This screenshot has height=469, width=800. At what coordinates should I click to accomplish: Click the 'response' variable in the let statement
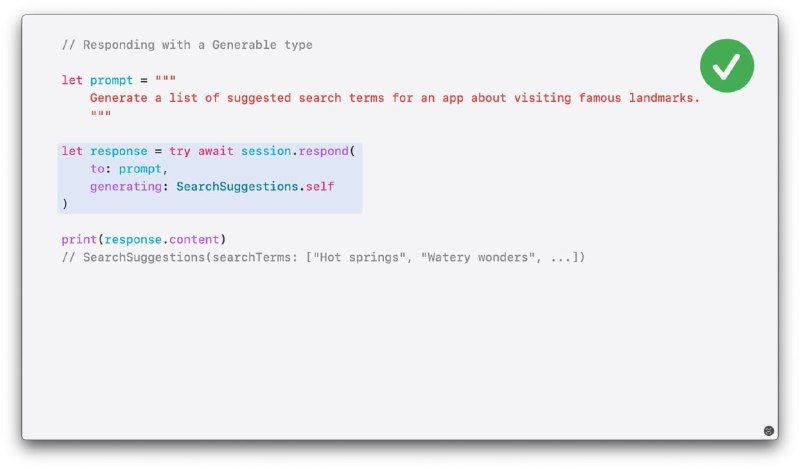click(118, 151)
